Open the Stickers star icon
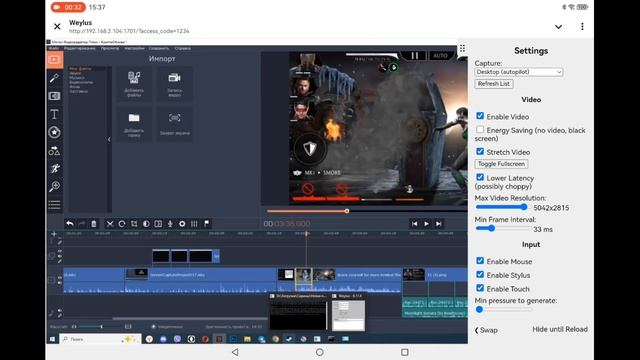 click(x=54, y=132)
